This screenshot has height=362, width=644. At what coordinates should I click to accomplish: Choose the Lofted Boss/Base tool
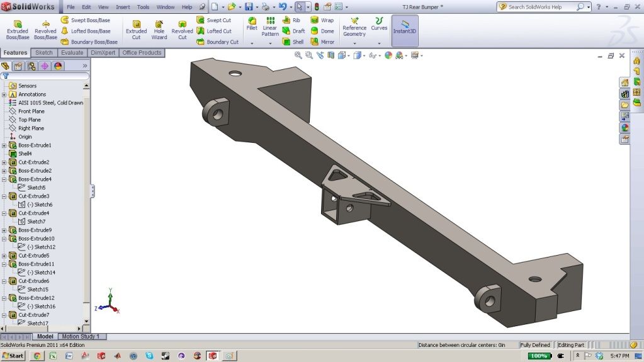86,31
